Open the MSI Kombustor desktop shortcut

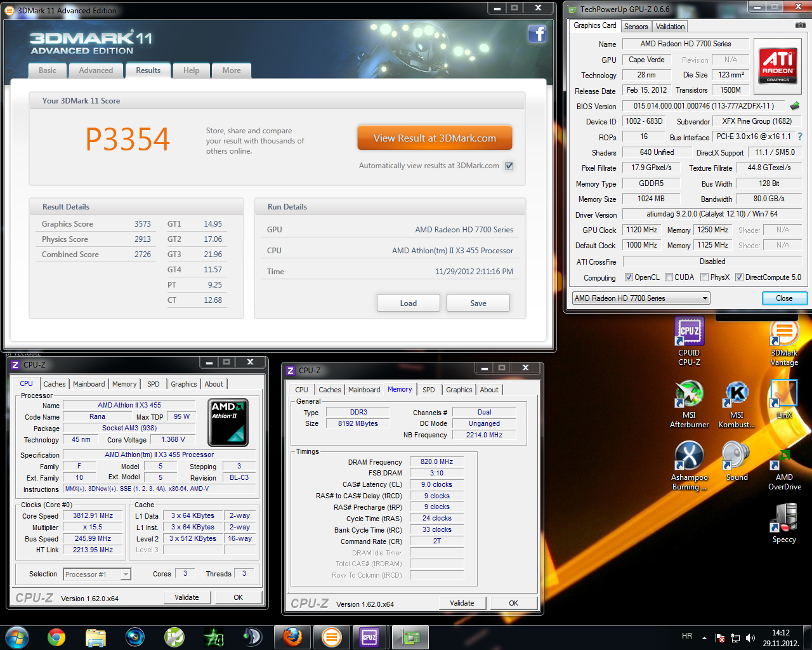coord(737,404)
